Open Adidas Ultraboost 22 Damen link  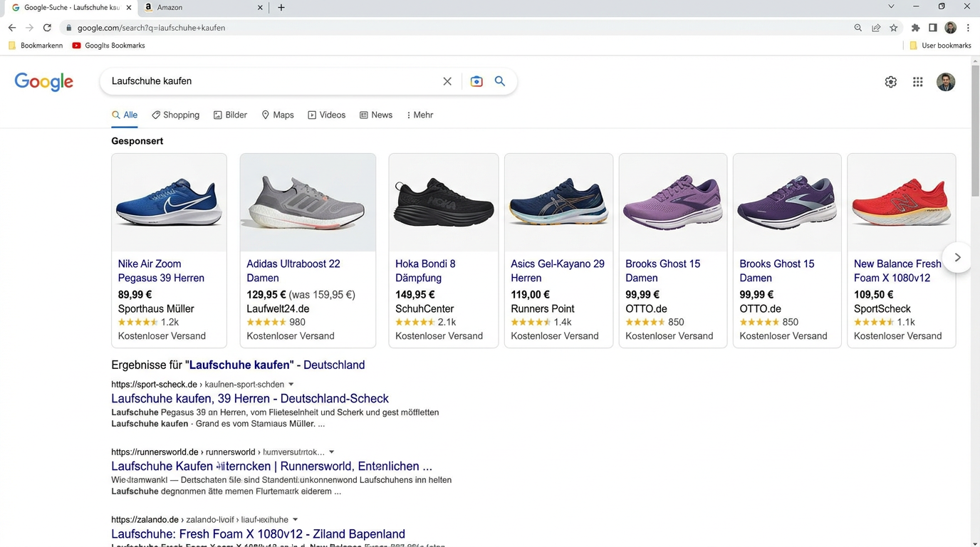coord(293,271)
